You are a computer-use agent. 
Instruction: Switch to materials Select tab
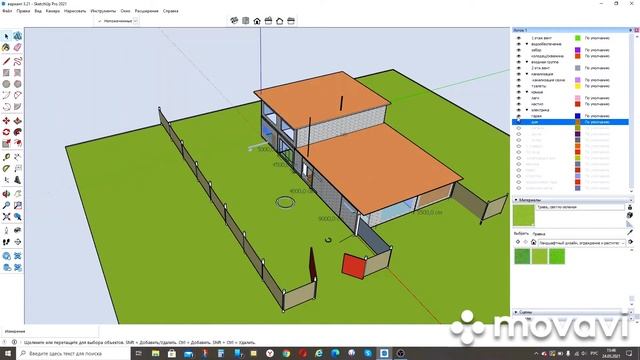coord(521,233)
